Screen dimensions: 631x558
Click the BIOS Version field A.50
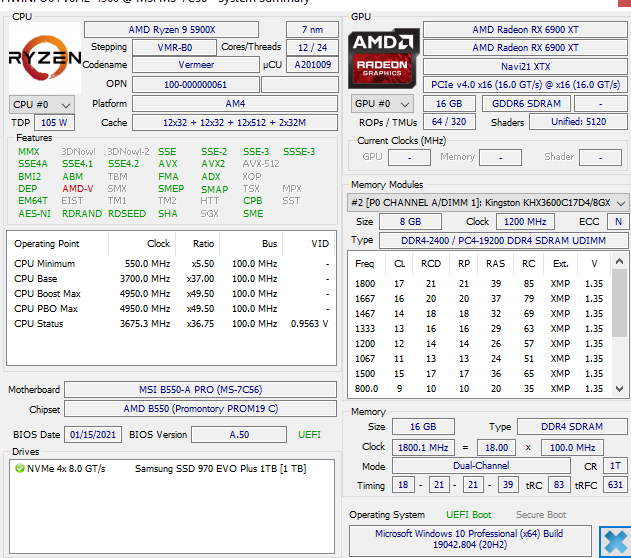(239, 434)
